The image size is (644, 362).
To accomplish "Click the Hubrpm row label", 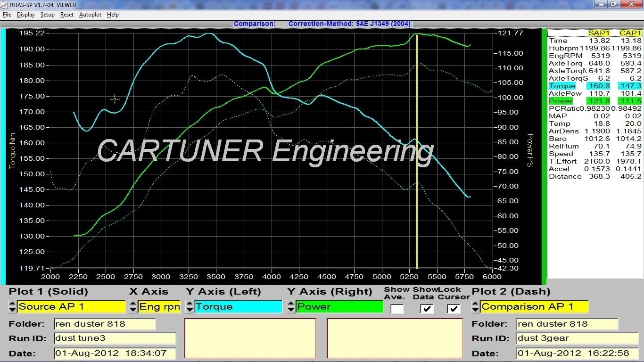I will pos(563,48).
